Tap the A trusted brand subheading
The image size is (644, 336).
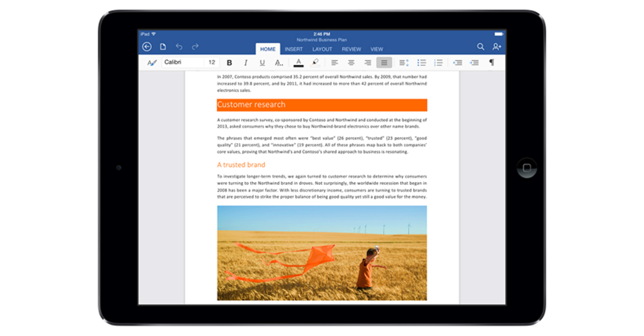241,165
